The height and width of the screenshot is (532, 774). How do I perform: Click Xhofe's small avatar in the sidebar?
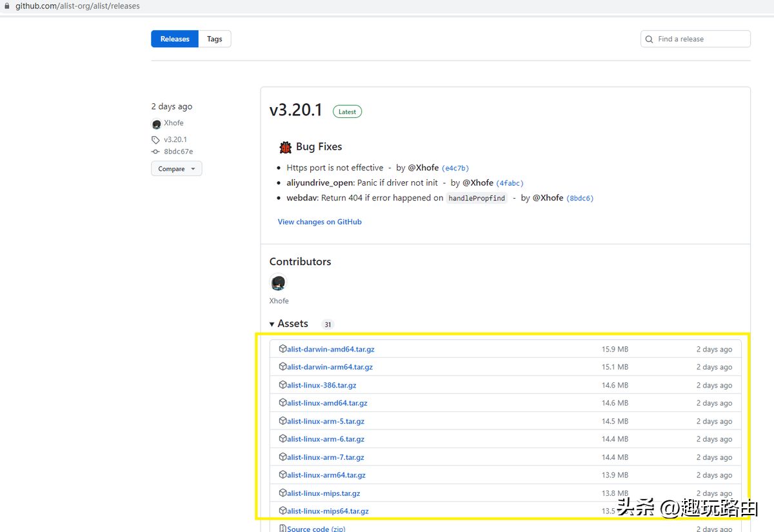156,124
